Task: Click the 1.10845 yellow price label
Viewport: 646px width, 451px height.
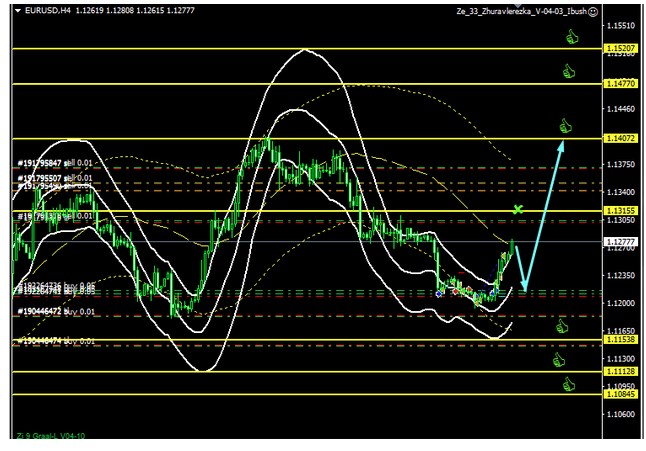Action: [x=621, y=394]
